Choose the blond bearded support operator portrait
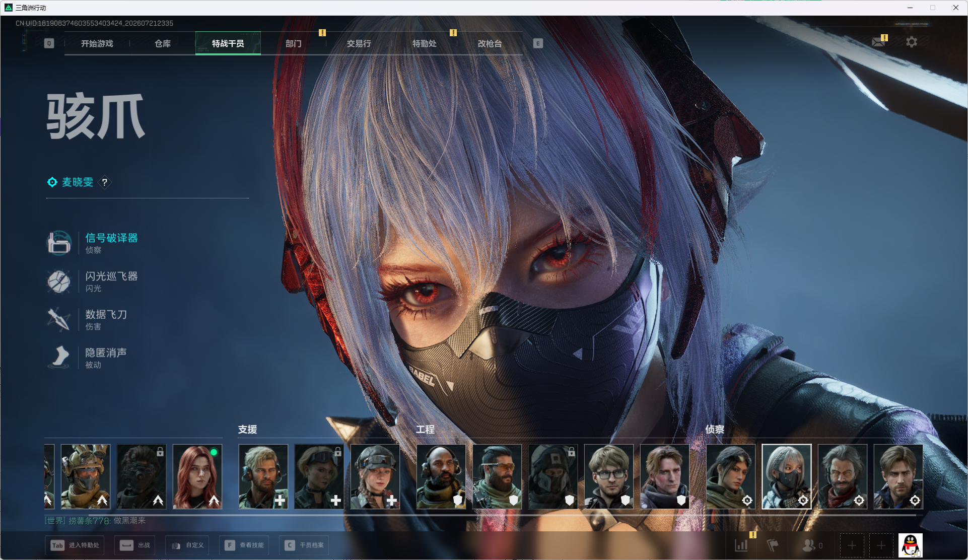Viewport: 968px width, 560px height. pyautogui.click(x=263, y=476)
